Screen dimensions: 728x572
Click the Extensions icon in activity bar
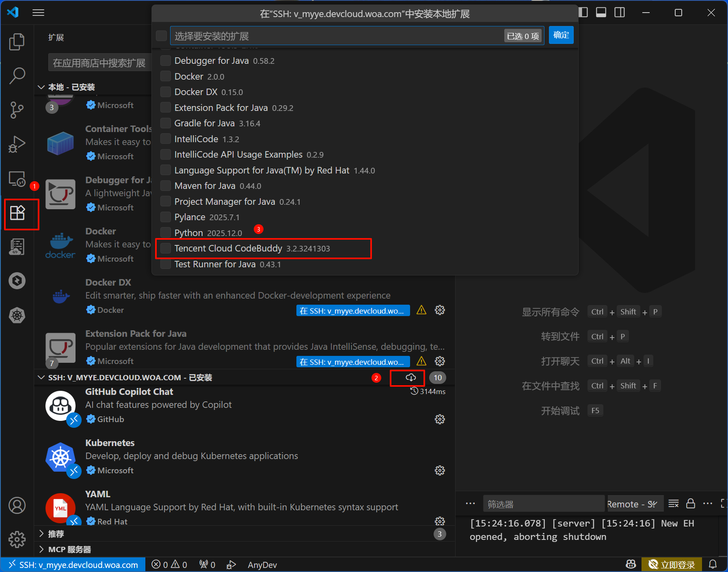pyautogui.click(x=17, y=213)
